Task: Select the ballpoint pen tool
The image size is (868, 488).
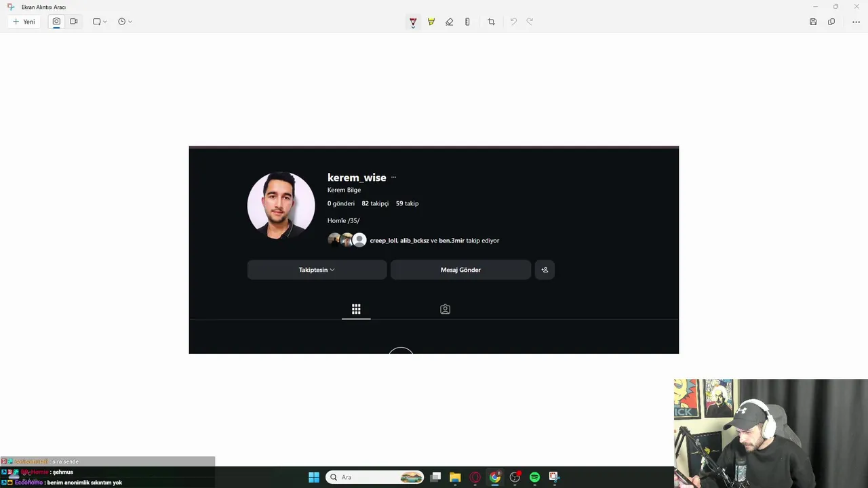Action: click(413, 22)
